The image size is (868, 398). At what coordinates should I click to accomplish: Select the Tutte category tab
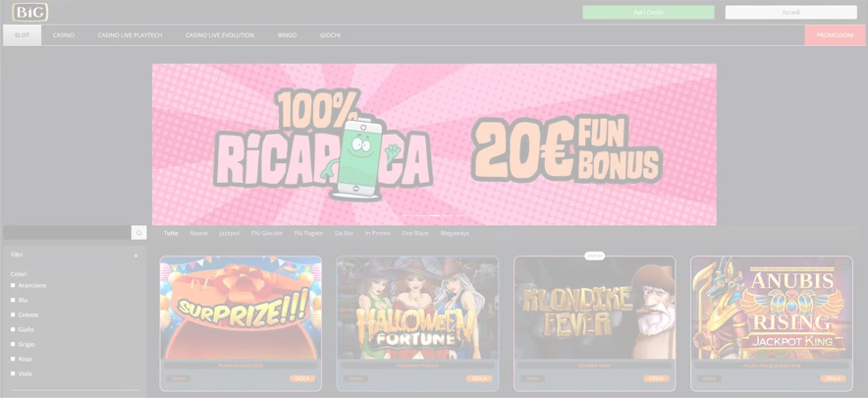pos(171,233)
